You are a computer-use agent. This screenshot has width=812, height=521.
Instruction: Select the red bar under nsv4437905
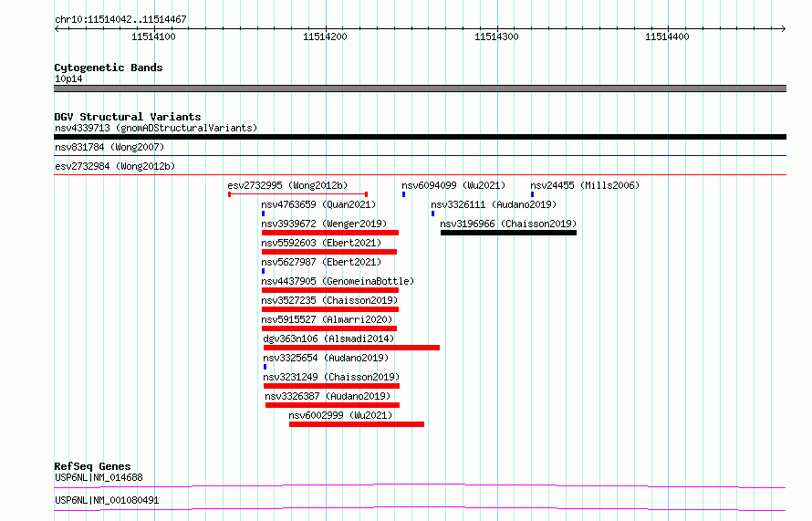click(330, 290)
